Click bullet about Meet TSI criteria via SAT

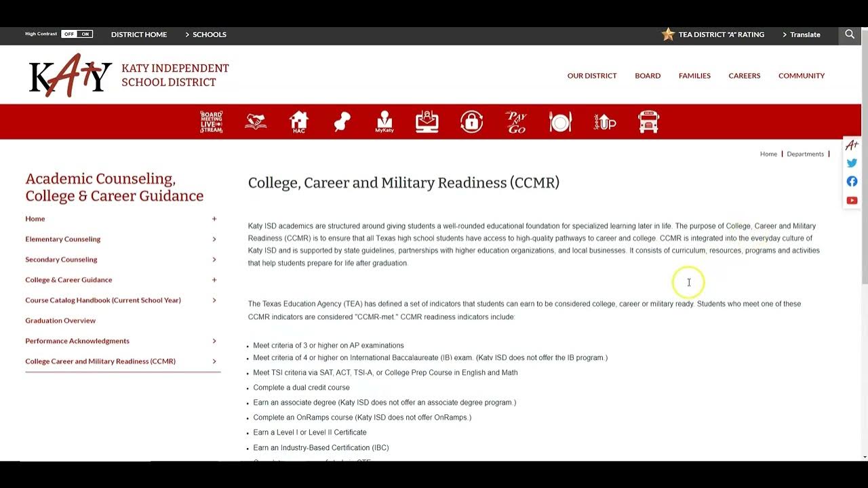[385, 373]
